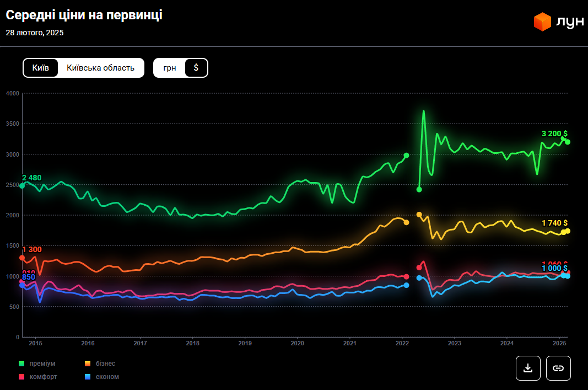Click the 1 740 $ business endpoint label

pos(554,223)
